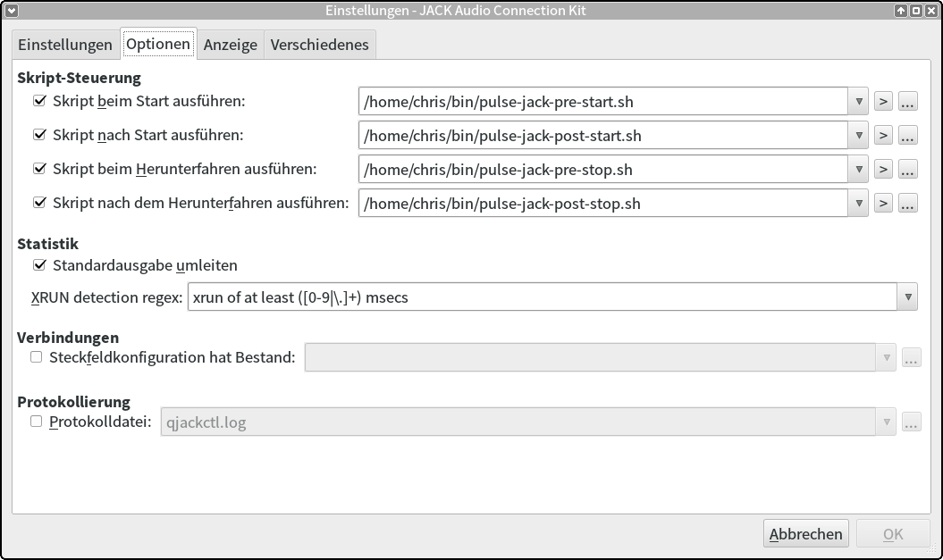This screenshot has width=943, height=560.
Task: Go to the Verschiedenes tab
Action: (319, 45)
